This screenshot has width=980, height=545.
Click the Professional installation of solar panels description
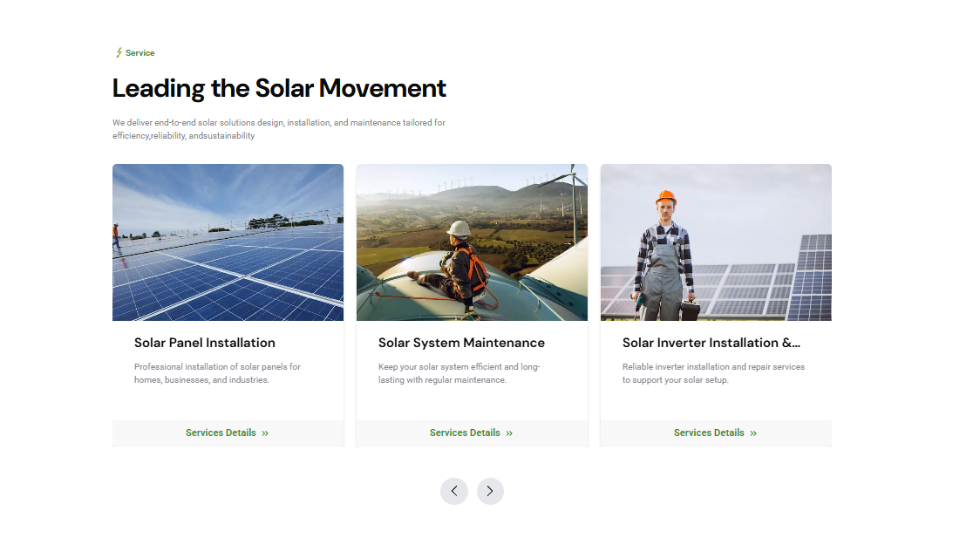[217, 373]
